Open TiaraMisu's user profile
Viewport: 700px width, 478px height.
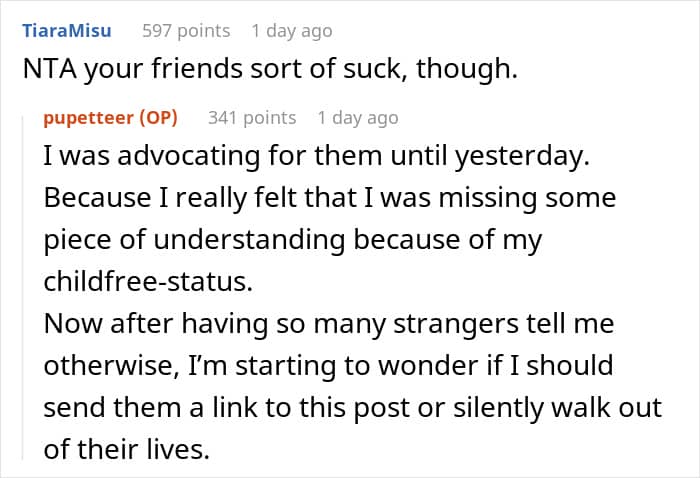point(67,31)
